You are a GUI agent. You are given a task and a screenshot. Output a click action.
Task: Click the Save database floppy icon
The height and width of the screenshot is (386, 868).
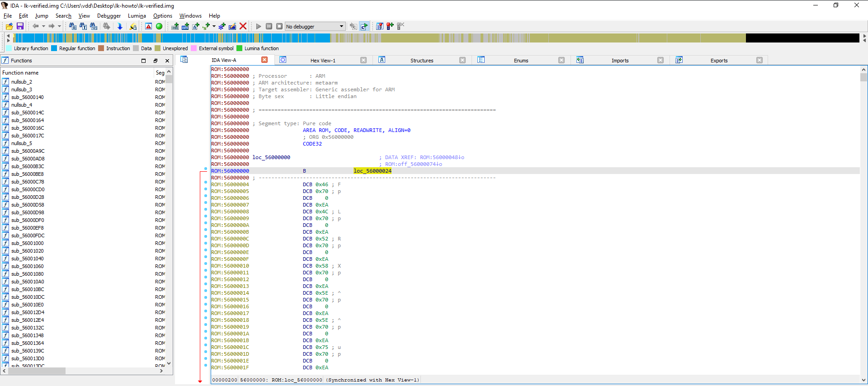20,26
